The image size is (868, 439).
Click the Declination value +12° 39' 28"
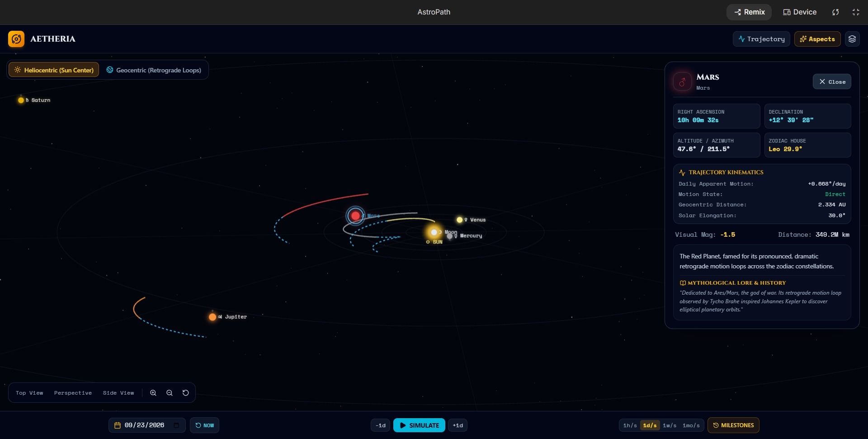point(791,120)
